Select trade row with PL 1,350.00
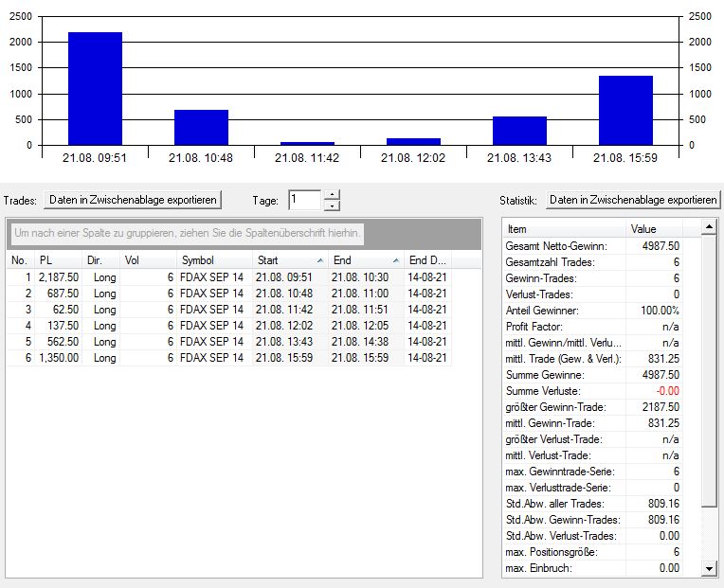Image resolution: width=724 pixels, height=588 pixels. [x=229, y=358]
